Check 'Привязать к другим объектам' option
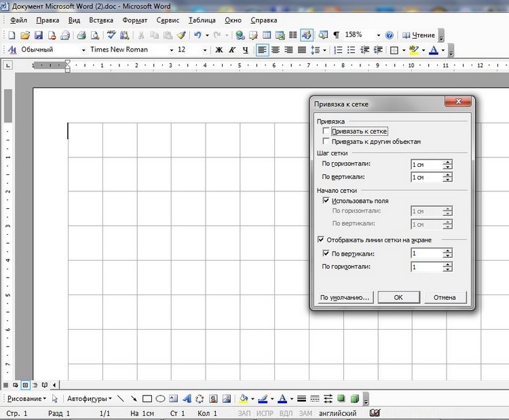 tap(326, 142)
